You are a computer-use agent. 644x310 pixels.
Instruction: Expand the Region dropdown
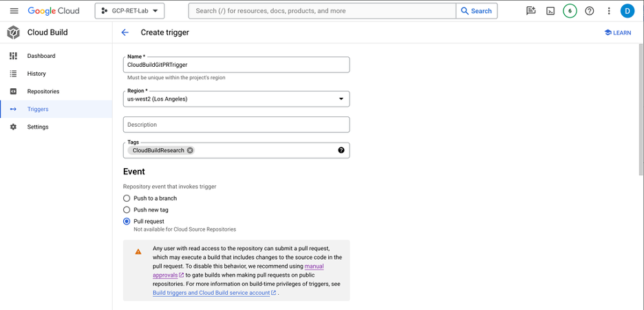(236, 99)
